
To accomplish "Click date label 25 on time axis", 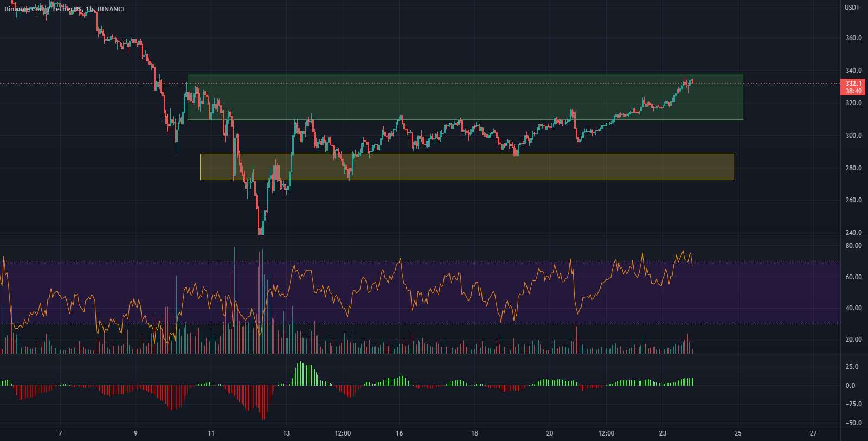I will [x=738, y=433].
